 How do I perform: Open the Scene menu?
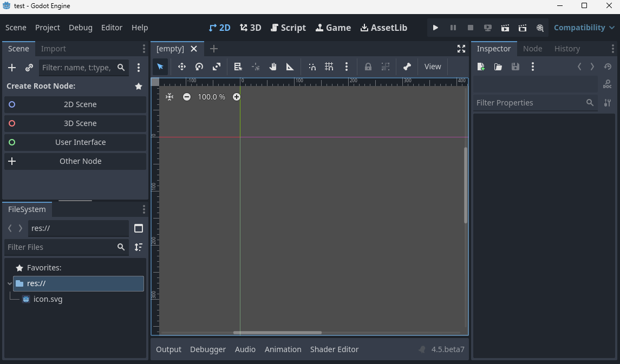click(16, 28)
